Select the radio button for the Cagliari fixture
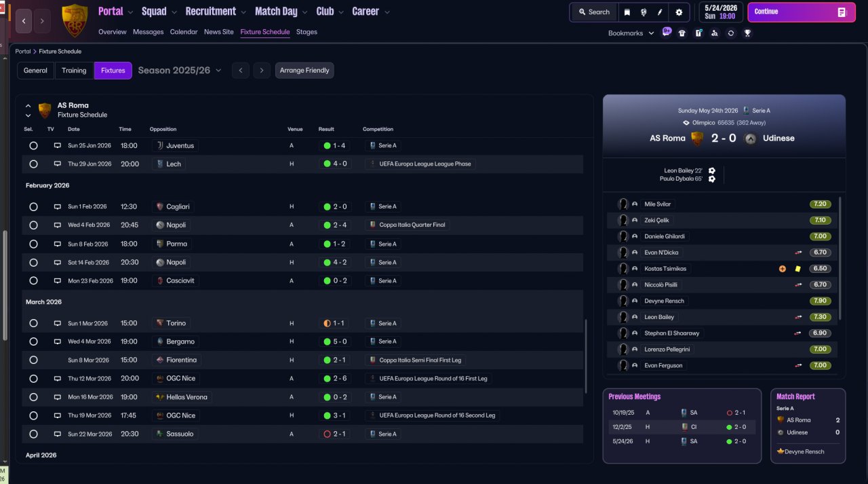 click(x=33, y=206)
